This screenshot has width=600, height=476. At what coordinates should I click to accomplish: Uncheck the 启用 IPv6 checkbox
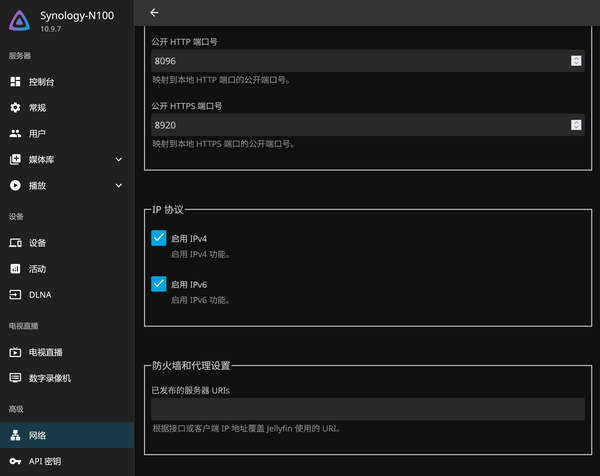click(x=159, y=284)
